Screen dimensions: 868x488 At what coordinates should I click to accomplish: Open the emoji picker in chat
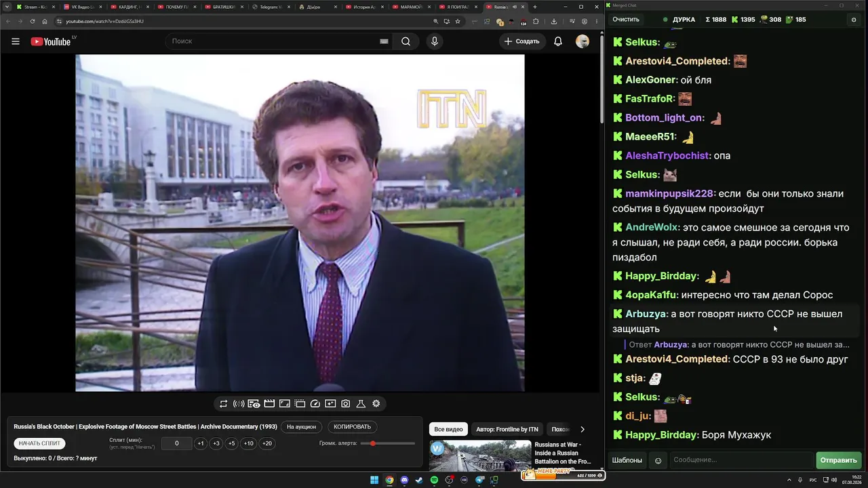658,461
